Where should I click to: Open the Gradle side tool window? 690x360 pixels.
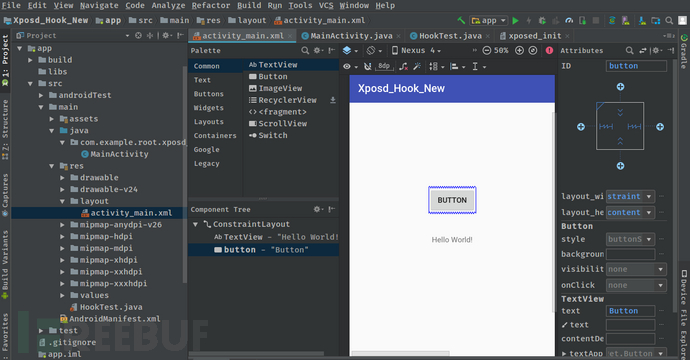tap(684, 51)
